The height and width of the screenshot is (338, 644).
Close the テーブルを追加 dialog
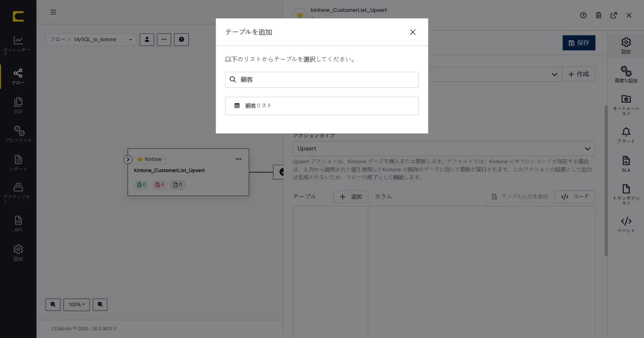click(413, 32)
